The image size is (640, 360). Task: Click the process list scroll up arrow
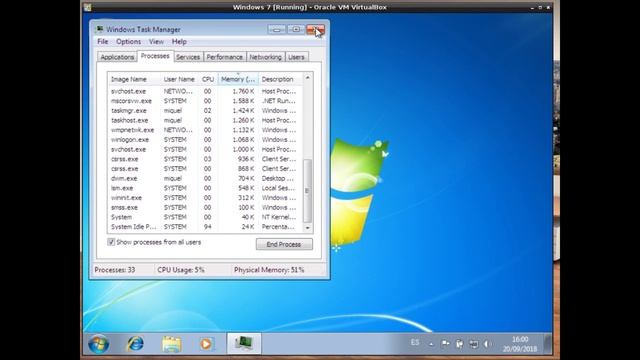pos(308,78)
